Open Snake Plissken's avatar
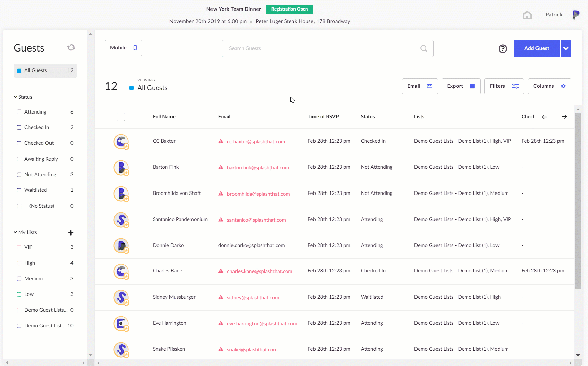Screen dimensions: 588x366 (x=121, y=350)
